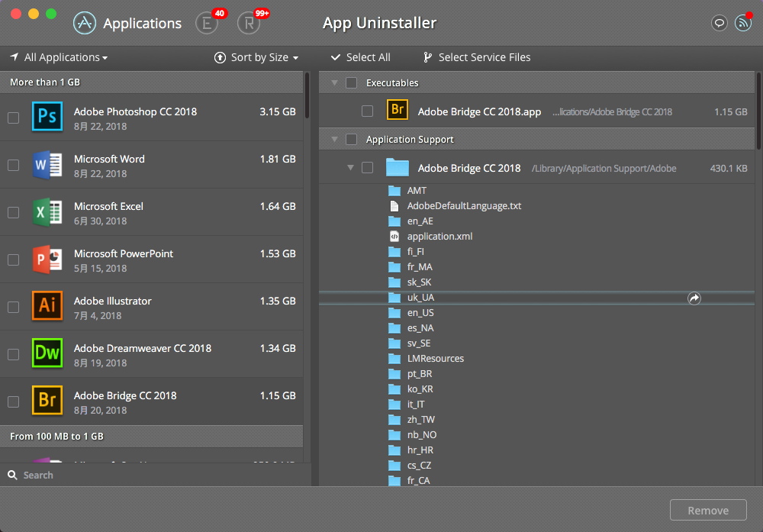Click the application.xml file icon

(394, 237)
